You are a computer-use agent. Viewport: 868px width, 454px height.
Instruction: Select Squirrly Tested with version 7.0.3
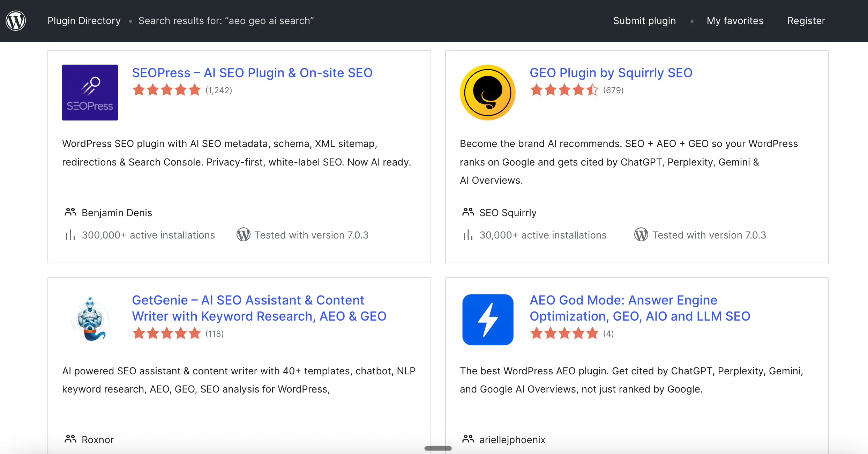pyautogui.click(x=709, y=235)
